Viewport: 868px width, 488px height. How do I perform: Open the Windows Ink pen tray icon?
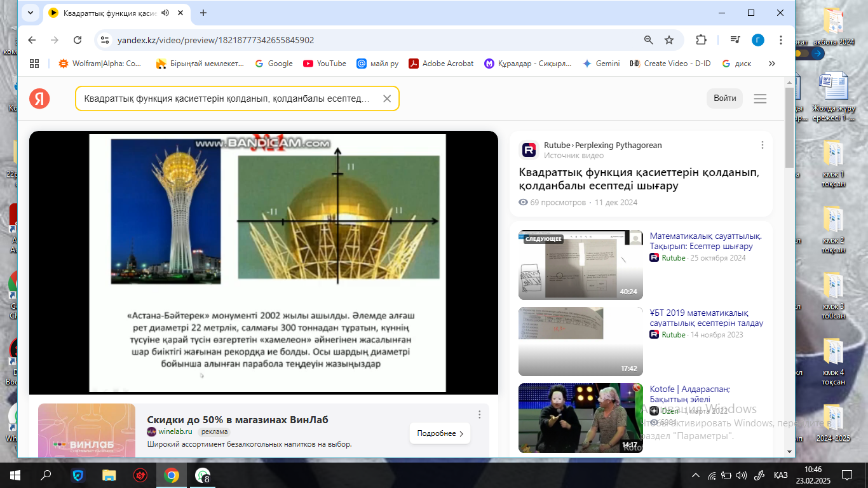click(759, 475)
